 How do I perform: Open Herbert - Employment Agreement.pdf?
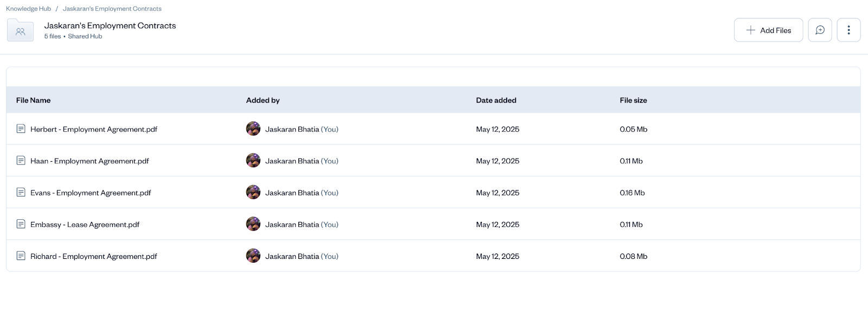click(94, 129)
